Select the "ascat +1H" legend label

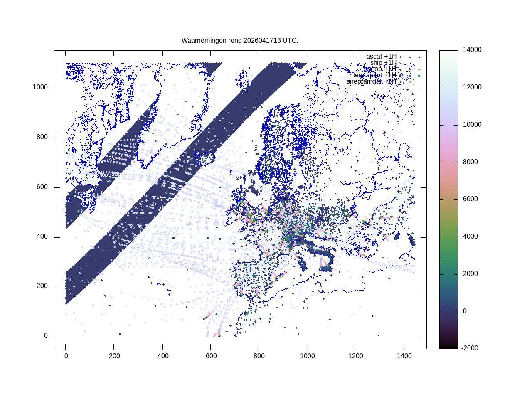pos(381,57)
